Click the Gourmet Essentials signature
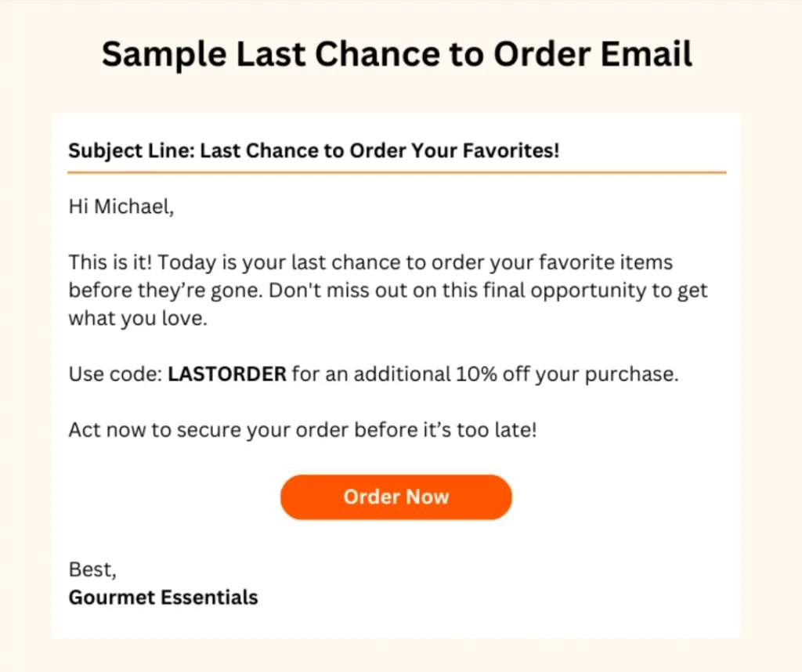Image resolution: width=802 pixels, height=672 pixels. [163, 597]
